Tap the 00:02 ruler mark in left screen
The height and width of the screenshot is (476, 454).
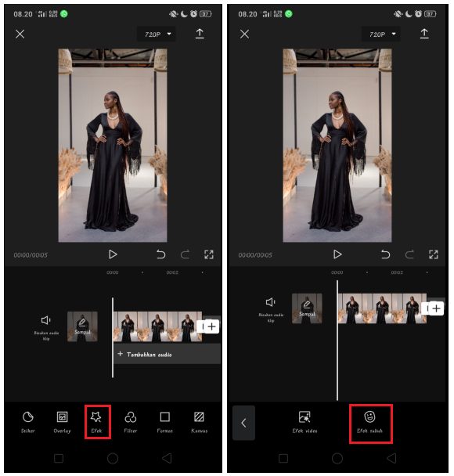[x=172, y=272]
